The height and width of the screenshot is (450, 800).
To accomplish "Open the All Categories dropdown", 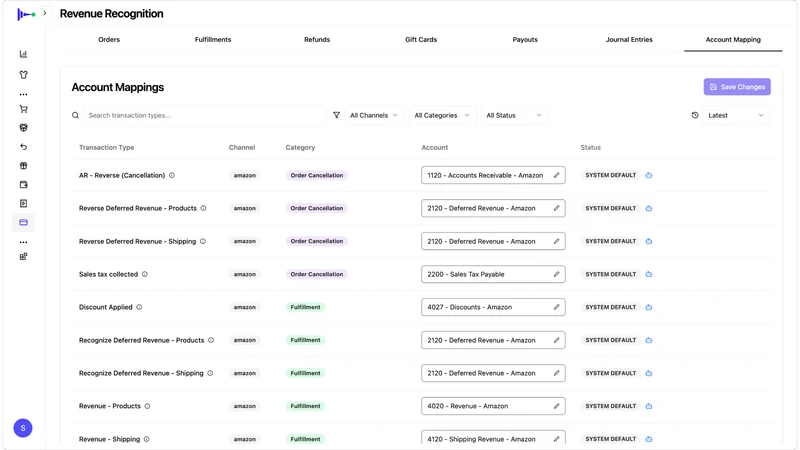I will click(x=442, y=115).
